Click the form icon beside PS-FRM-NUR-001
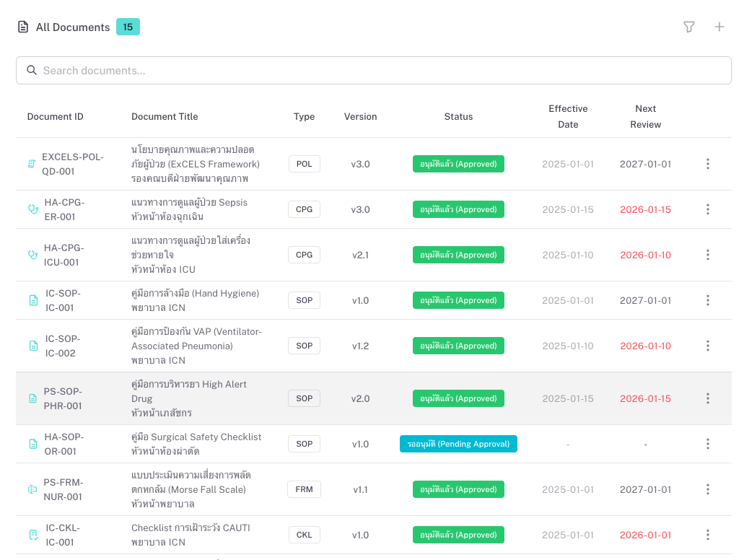Image resolution: width=744 pixels, height=560 pixels. [x=32, y=489]
